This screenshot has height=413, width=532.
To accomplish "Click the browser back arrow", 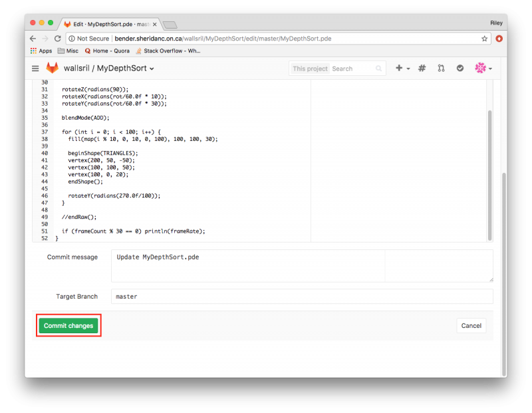I will pos(33,39).
